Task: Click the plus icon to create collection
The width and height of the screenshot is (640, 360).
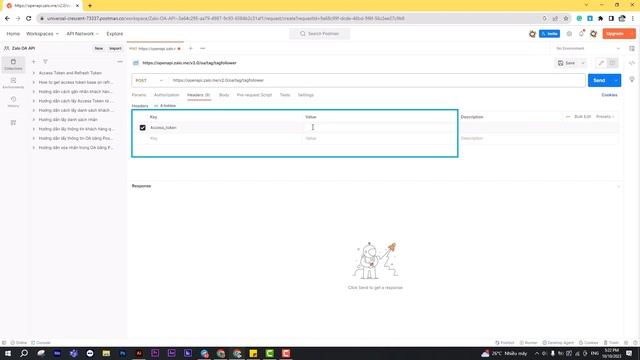Action: (x=34, y=62)
